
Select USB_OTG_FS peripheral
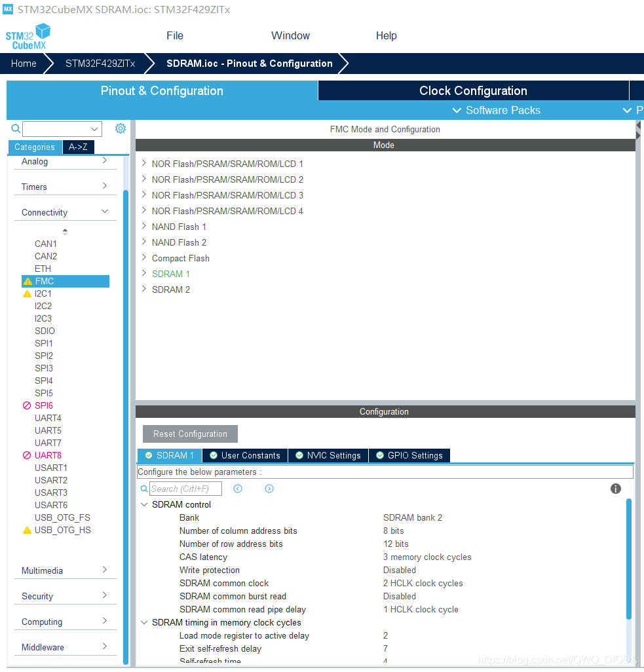(62, 517)
